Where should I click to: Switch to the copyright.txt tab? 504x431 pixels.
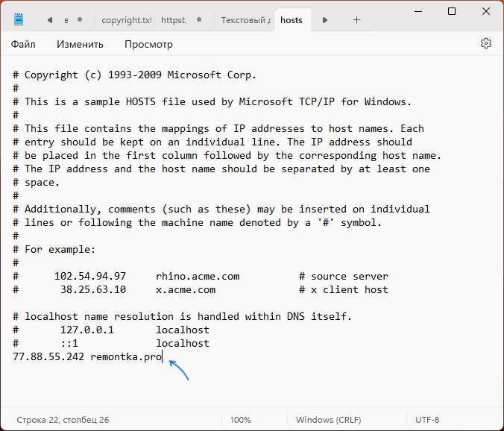click(x=125, y=20)
